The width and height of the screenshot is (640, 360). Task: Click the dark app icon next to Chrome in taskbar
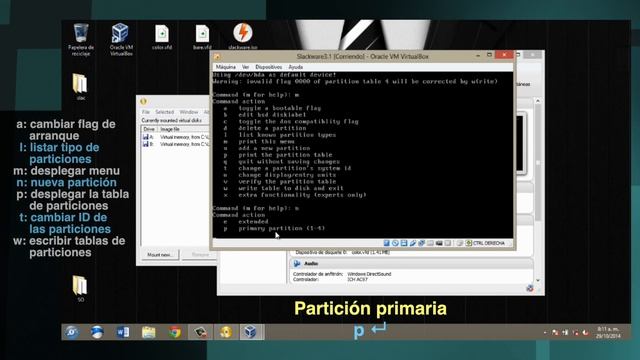click(200, 332)
